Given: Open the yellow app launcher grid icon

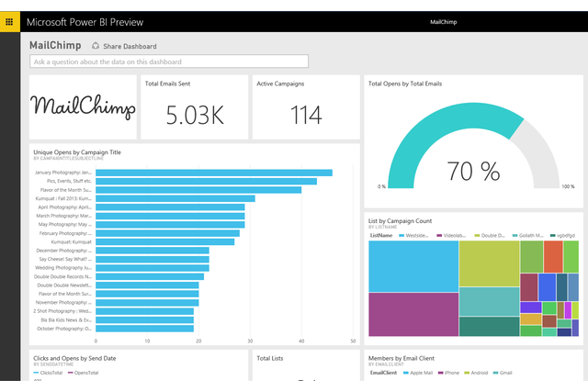Looking at the screenshot, I should click(x=10, y=22).
